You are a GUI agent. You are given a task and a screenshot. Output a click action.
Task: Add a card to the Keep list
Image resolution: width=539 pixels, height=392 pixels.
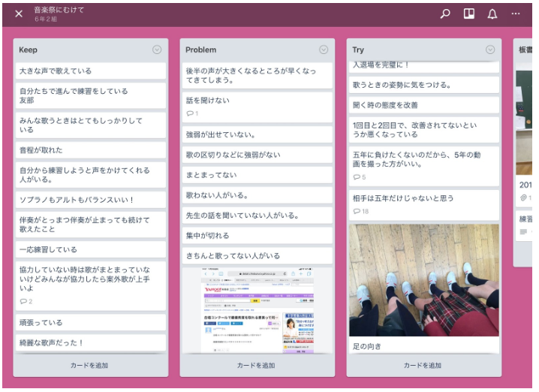point(89,365)
